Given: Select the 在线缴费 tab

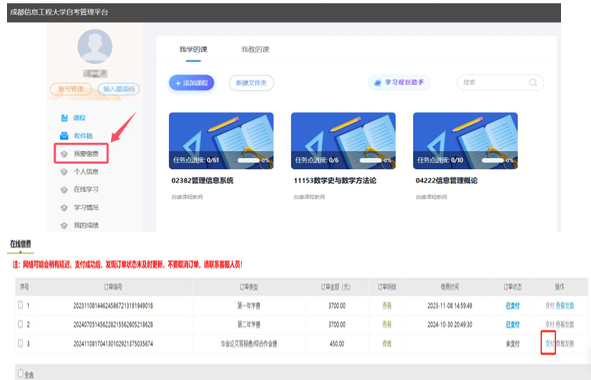Looking at the screenshot, I should (20, 244).
